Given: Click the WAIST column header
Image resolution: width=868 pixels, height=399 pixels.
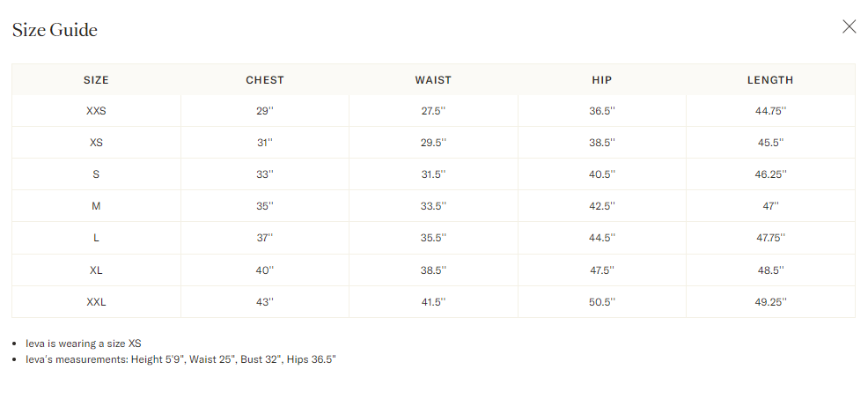Looking at the screenshot, I should pyautogui.click(x=433, y=80).
